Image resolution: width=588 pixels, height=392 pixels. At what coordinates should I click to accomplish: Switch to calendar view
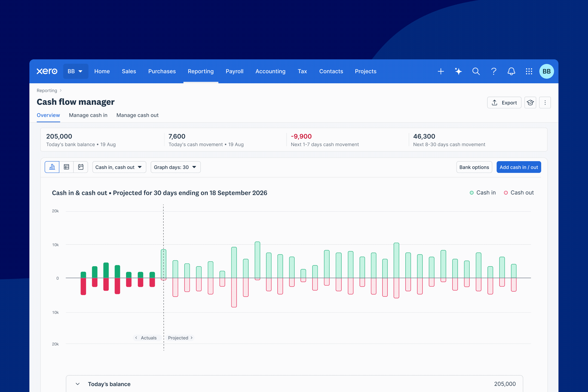coord(81,167)
